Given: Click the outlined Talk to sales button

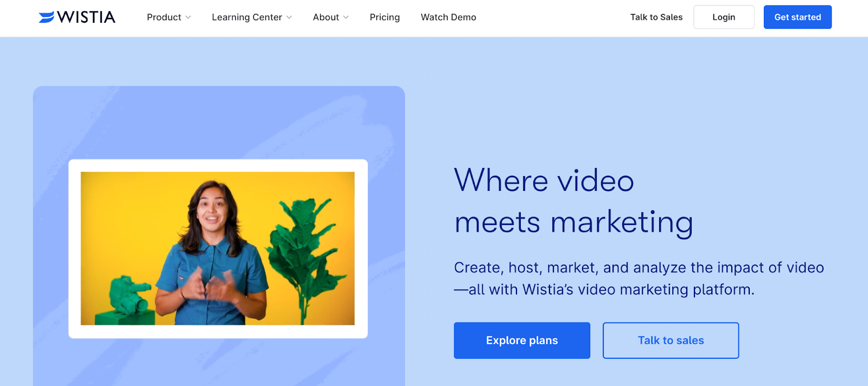Looking at the screenshot, I should click(x=671, y=340).
